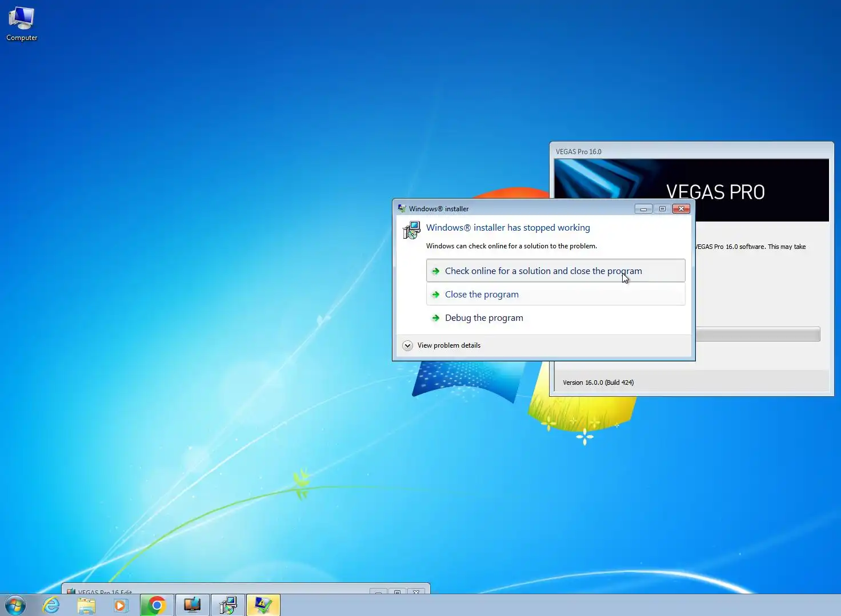Image resolution: width=841 pixels, height=616 pixels.
Task: Switch to Windows installer taskbar icon
Action: (228, 605)
